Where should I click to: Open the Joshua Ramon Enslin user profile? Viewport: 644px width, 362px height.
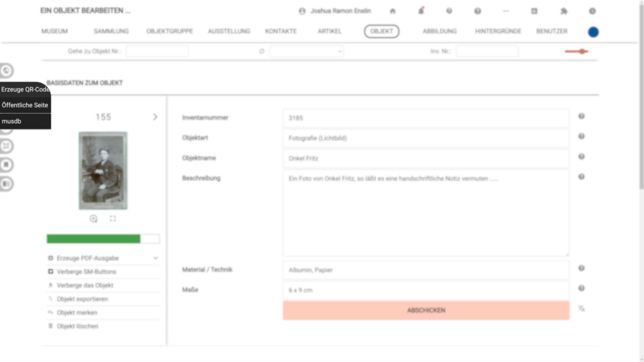click(x=335, y=11)
